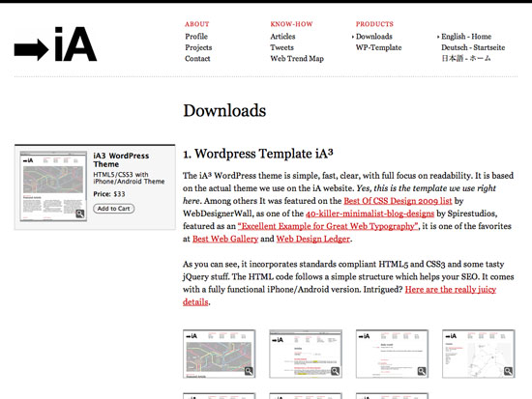Open the Projects page
Image resolution: width=532 pixels, height=399 pixels.
pyautogui.click(x=198, y=47)
